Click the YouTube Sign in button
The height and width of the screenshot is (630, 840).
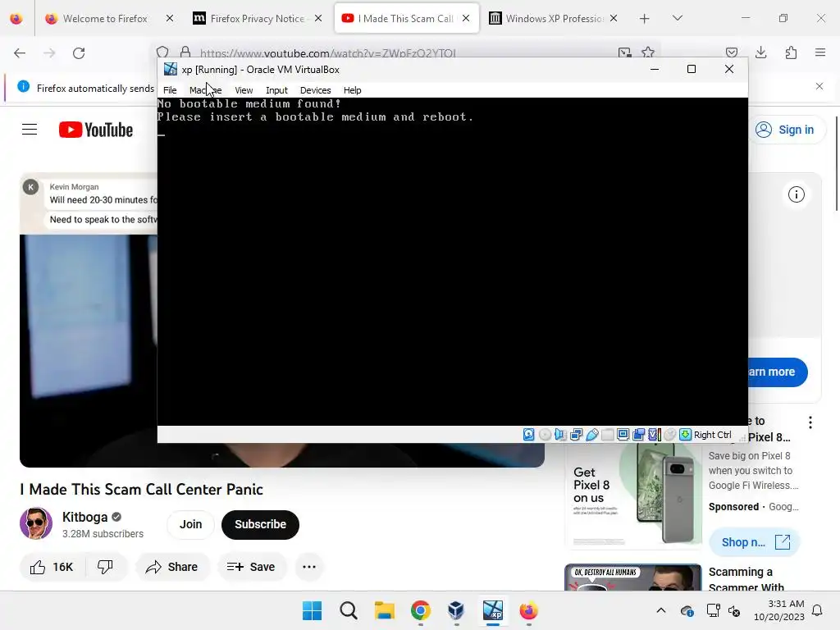point(785,130)
